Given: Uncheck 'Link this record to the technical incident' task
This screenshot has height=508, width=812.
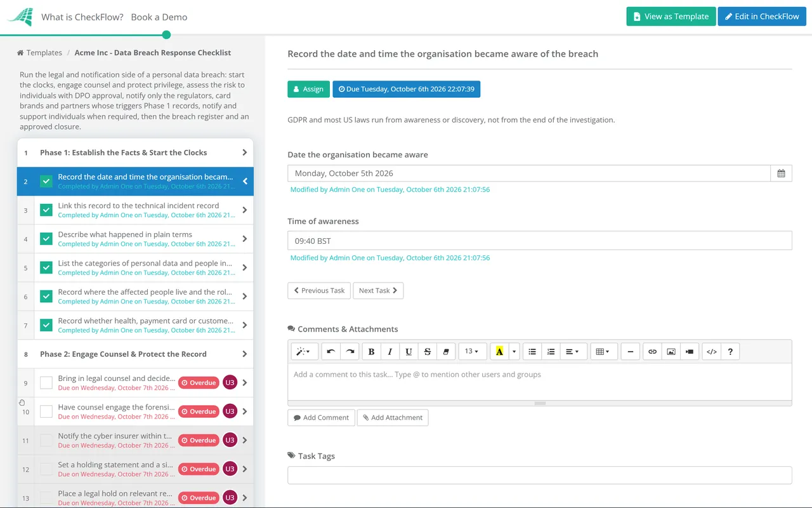Looking at the screenshot, I should point(46,210).
